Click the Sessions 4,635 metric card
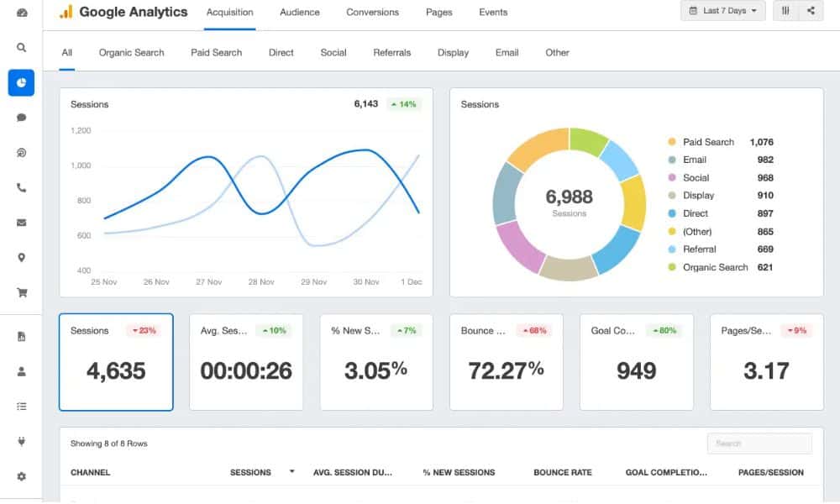This screenshot has height=504, width=840. coord(116,362)
